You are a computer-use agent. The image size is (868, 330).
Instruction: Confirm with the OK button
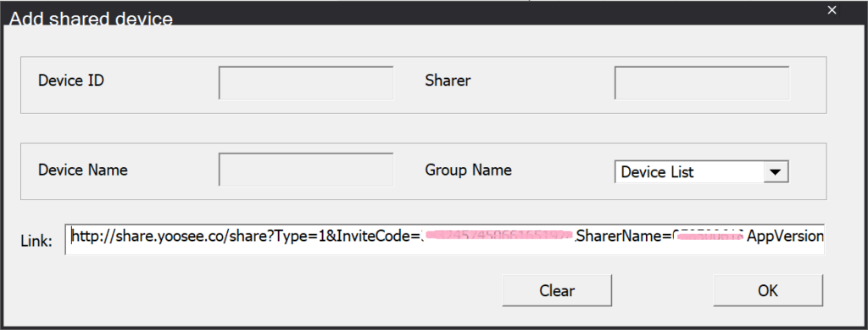(768, 291)
